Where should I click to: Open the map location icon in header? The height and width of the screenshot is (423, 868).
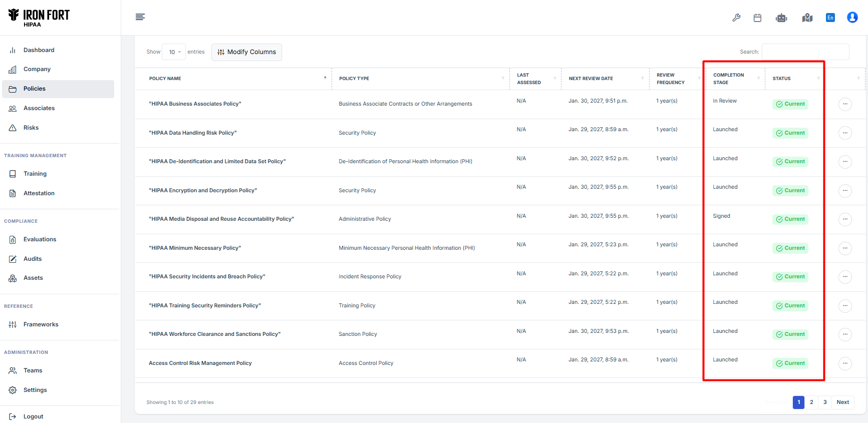point(807,18)
